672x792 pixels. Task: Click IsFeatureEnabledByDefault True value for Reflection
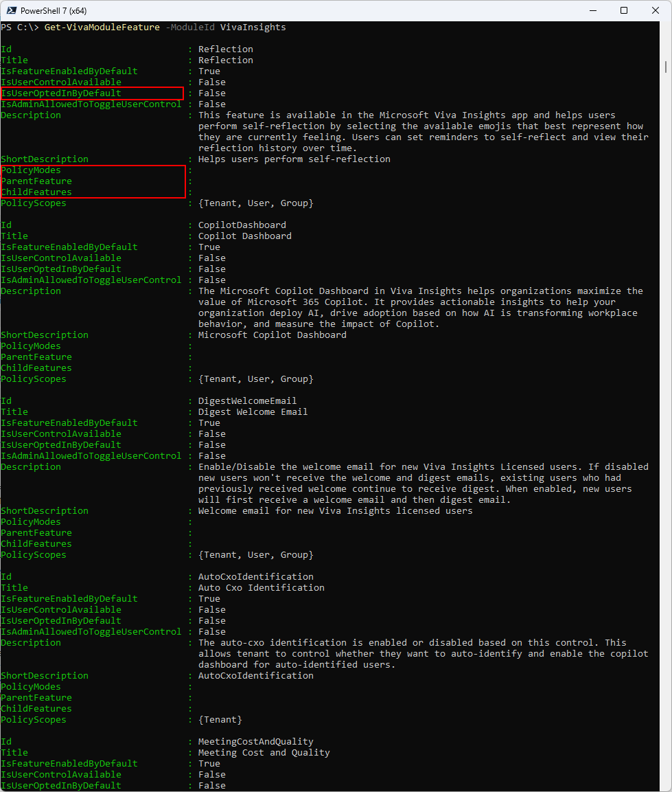coord(209,71)
